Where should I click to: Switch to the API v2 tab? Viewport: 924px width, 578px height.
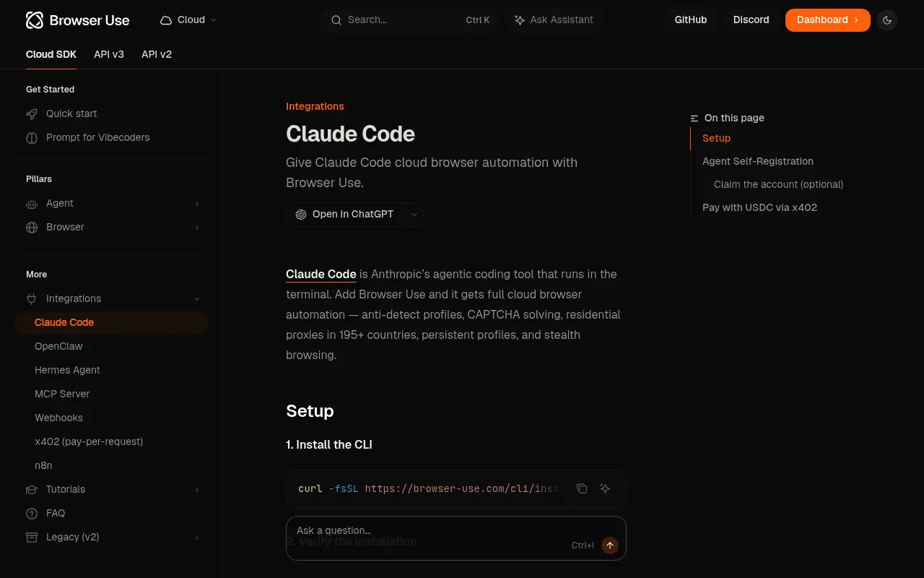coord(157,54)
